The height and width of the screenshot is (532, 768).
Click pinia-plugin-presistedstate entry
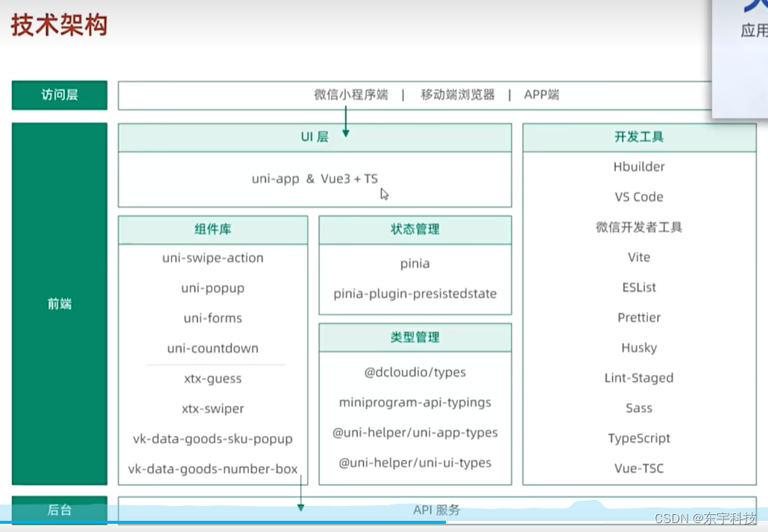click(415, 294)
